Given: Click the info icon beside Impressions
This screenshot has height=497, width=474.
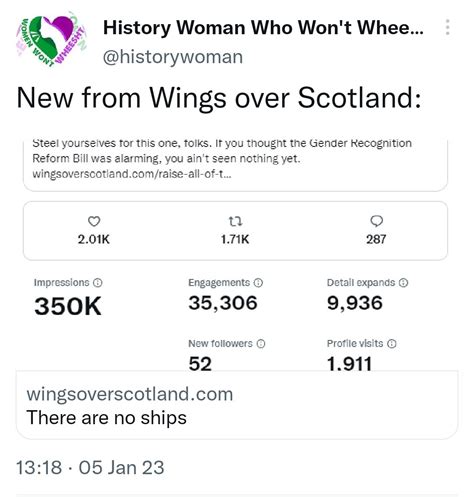Looking at the screenshot, I should (97, 283).
